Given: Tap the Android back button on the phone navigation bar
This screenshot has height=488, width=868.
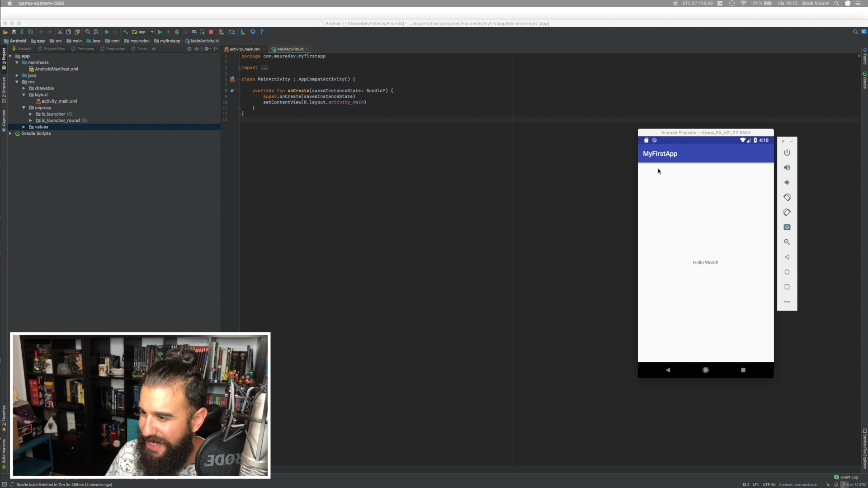Looking at the screenshot, I should click(x=668, y=370).
